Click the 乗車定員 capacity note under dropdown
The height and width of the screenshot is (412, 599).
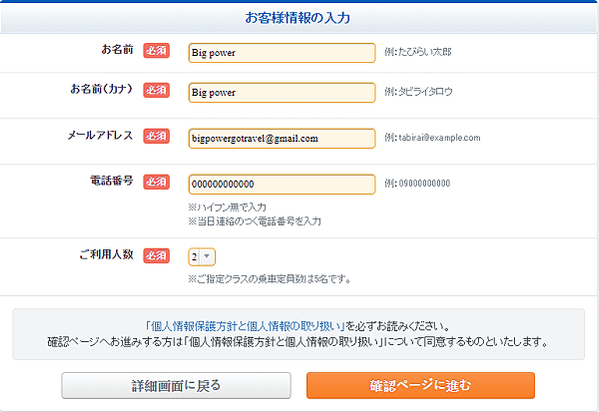[269, 279]
